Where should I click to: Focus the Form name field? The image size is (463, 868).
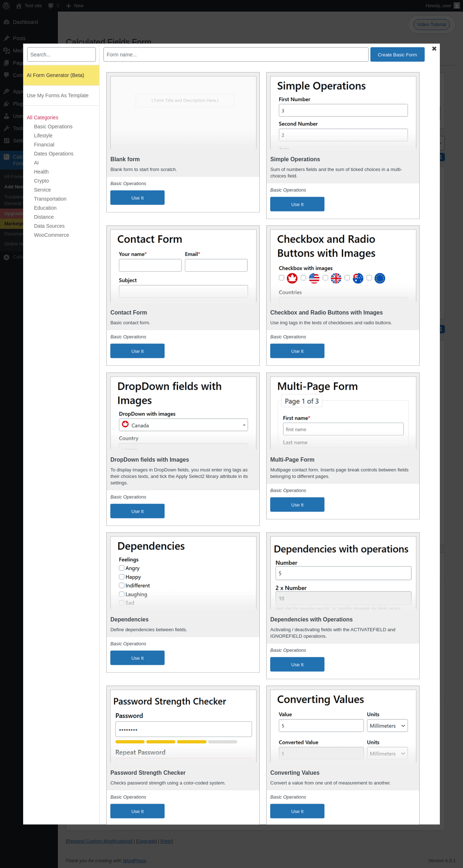click(x=236, y=55)
